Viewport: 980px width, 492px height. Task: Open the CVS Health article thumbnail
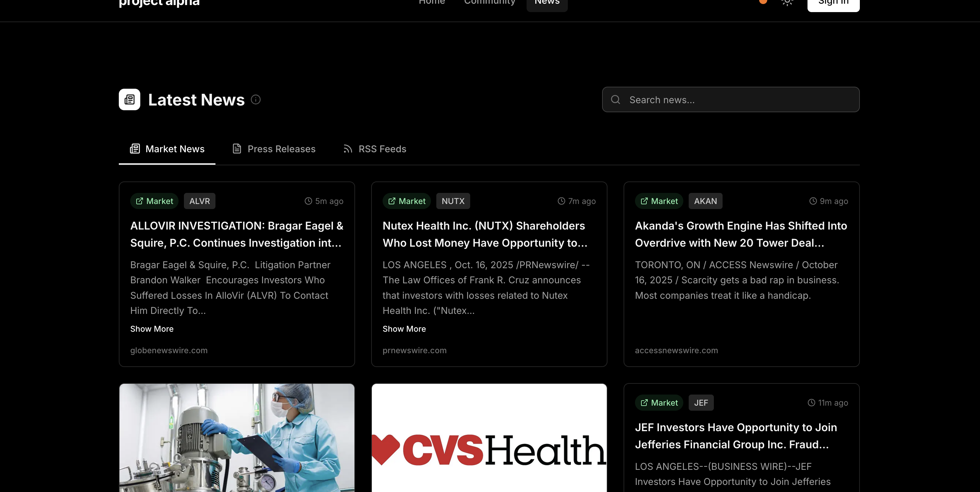489,438
